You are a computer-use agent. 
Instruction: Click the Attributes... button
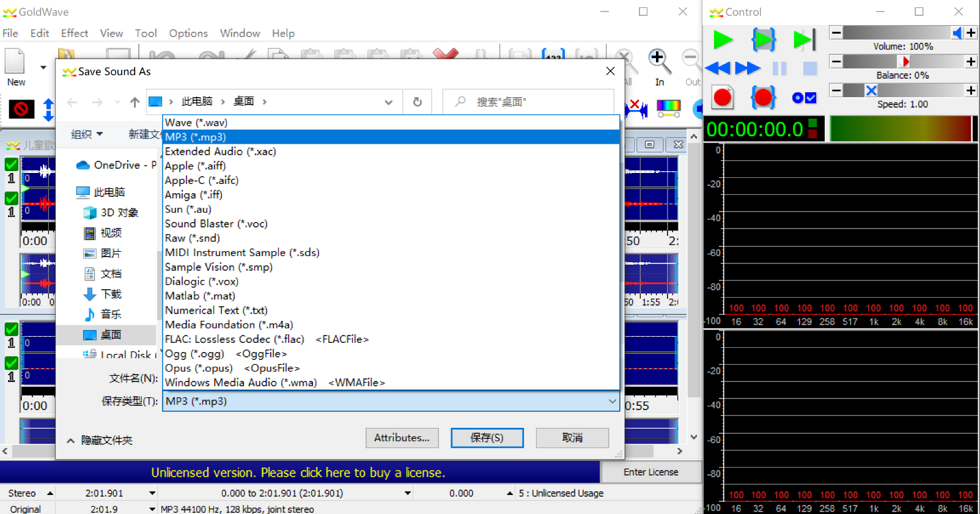(x=402, y=438)
